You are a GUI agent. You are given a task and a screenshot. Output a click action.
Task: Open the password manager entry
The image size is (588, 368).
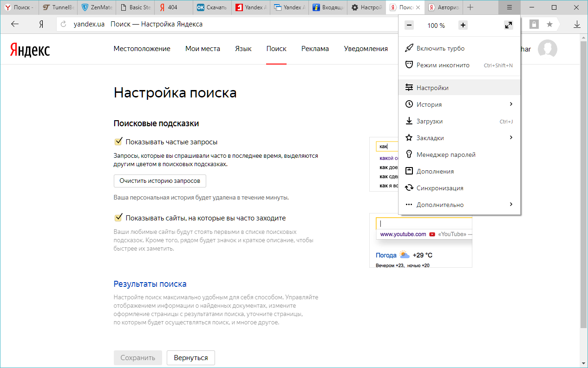445,155
